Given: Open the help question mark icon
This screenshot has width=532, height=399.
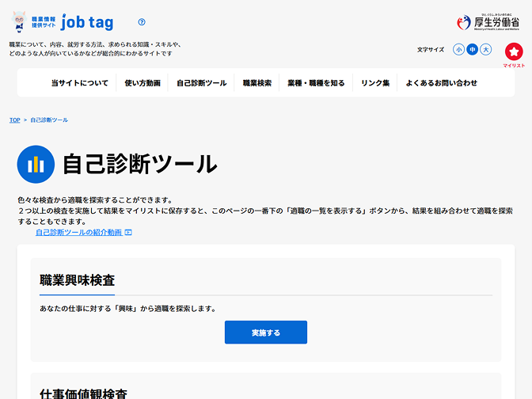Looking at the screenshot, I should pos(142,22).
